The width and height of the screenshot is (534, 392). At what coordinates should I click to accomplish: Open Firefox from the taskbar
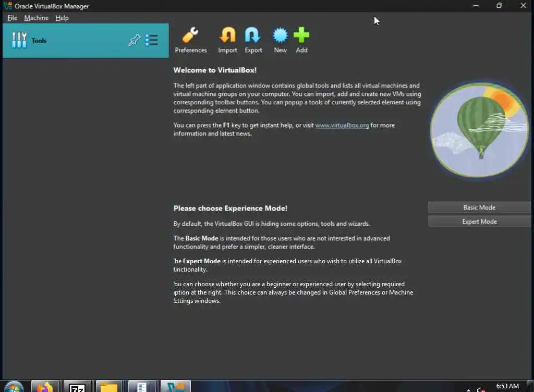tap(45, 387)
